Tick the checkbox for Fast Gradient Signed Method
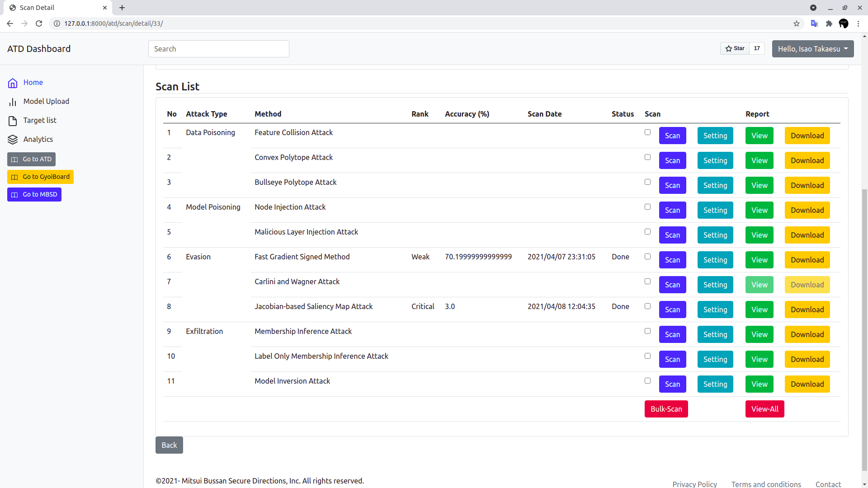Image resolution: width=868 pixels, height=488 pixels. (647, 257)
